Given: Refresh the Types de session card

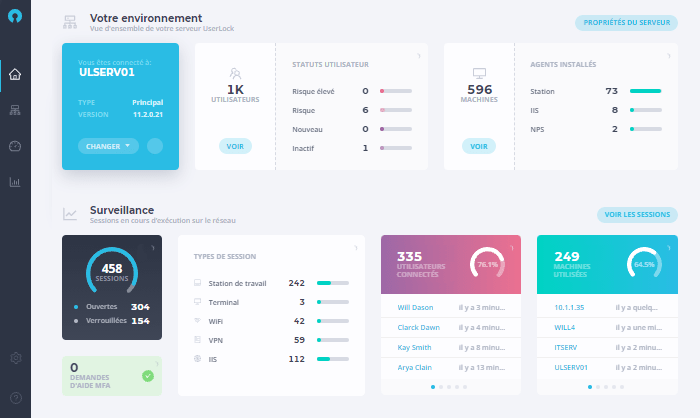Looking at the screenshot, I should click(355, 248).
